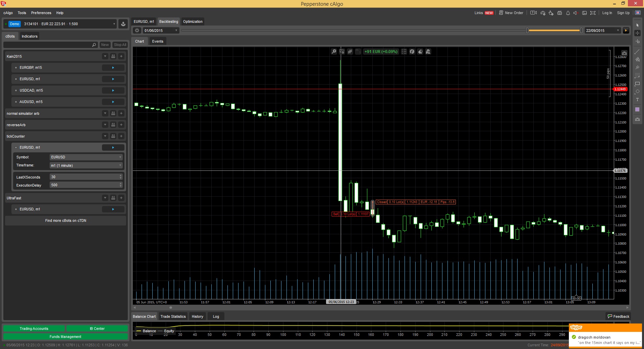
Task: Open chart zoom magnifier tool
Action: (x=334, y=52)
